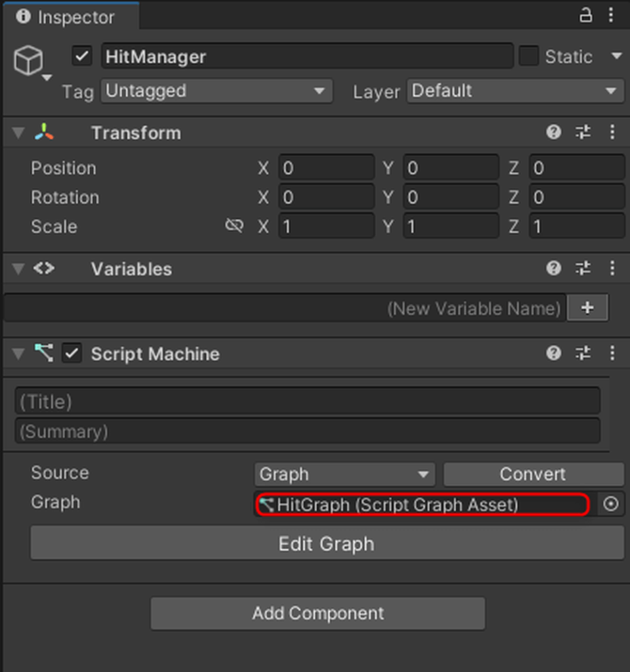Disable the Script Machine component checkbox

pyautogui.click(x=72, y=354)
